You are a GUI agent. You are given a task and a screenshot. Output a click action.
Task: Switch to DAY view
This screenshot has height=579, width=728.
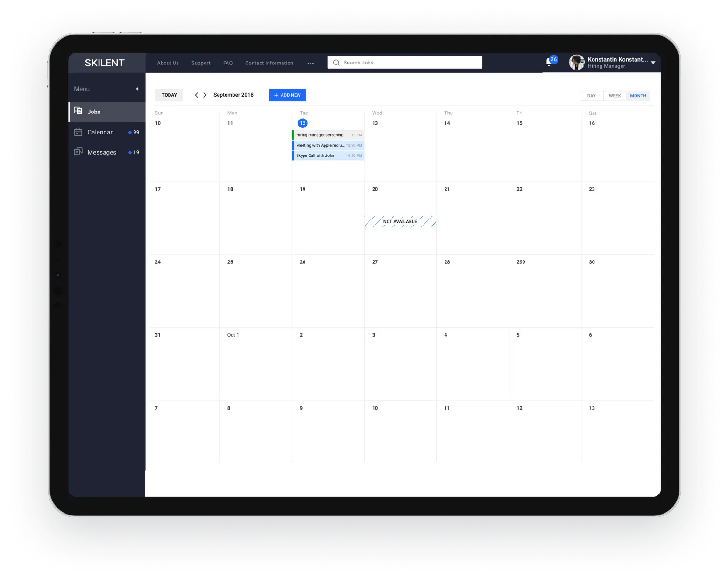pos(592,96)
